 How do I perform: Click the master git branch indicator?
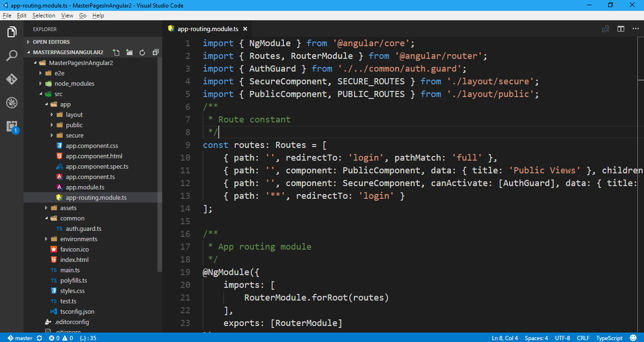coord(20,338)
